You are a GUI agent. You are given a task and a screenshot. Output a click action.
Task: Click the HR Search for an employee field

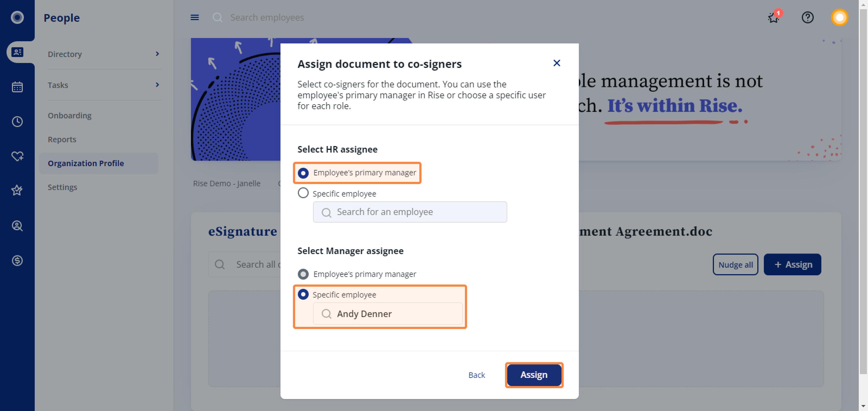(410, 212)
